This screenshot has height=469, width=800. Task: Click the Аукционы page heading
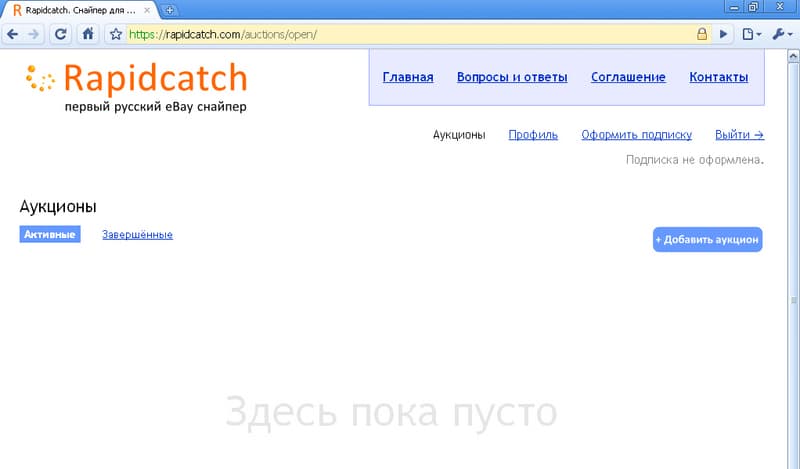click(x=58, y=206)
